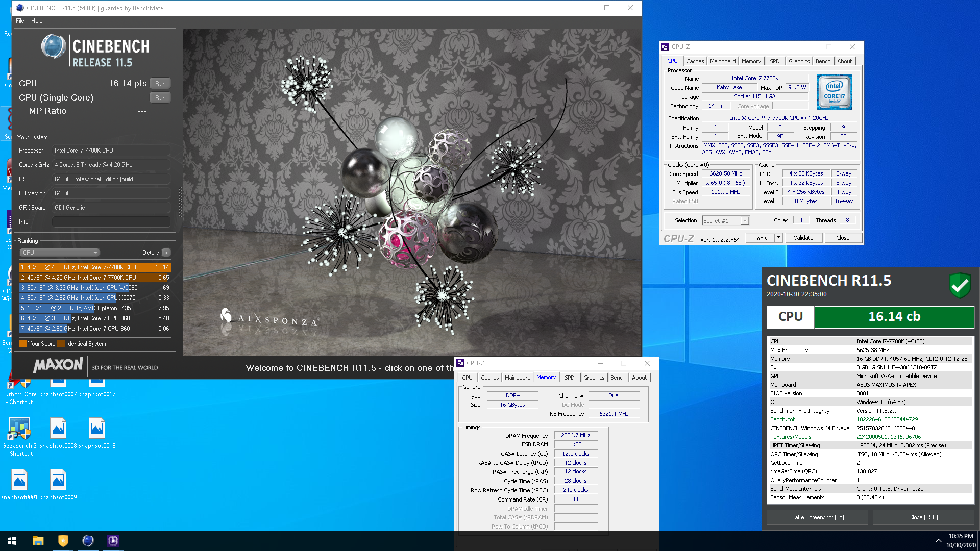The width and height of the screenshot is (980, 551).
Task: Switch to Graphics tab in upper CPU-Z
Action: (x=799, y=61)
